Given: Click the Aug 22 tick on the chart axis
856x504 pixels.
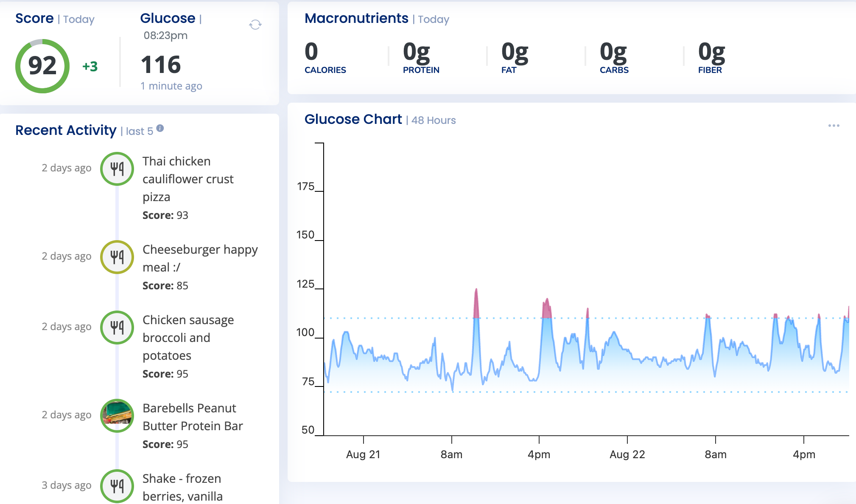Looking at the screenshot, I should pos(627,454).
